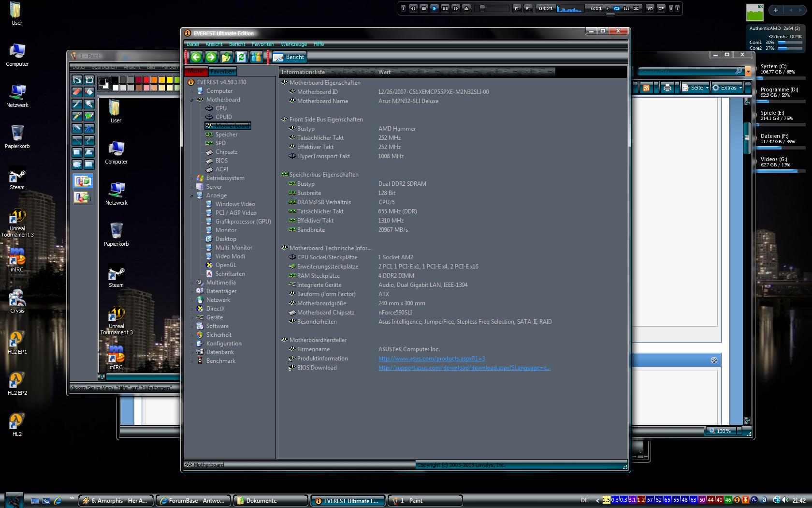The width and height of the screenshot is (812, 508).
Task: Refresh EVEREST data with the refresh icon
Action: (x=241, y=57)
